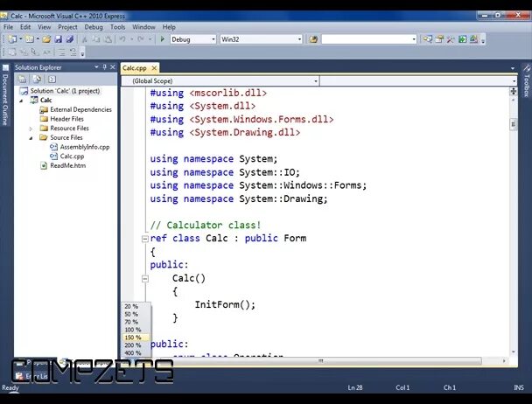
Task: Click the Properties icon in the Solution Explorer toolbar
Action: [x=23, y=80]
